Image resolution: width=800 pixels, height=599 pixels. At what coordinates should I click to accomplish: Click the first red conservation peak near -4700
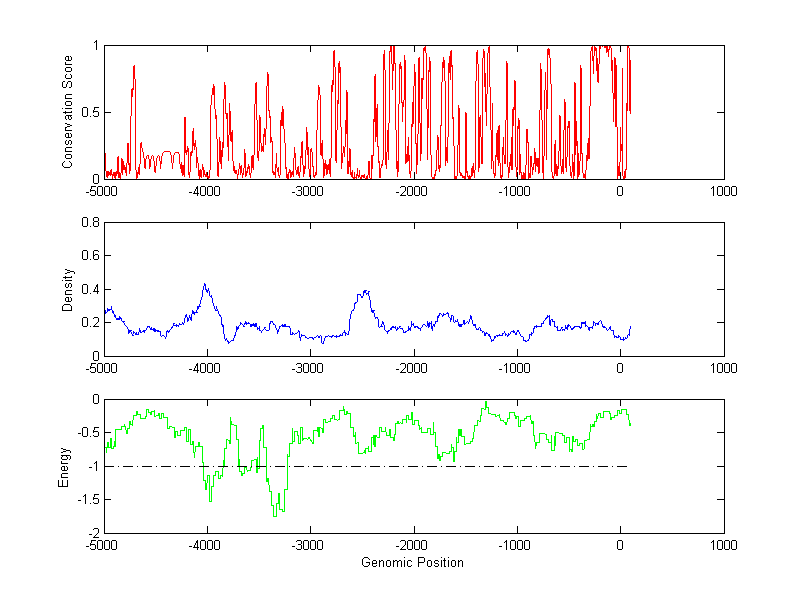pyautogui.click(x=134, y=66)
